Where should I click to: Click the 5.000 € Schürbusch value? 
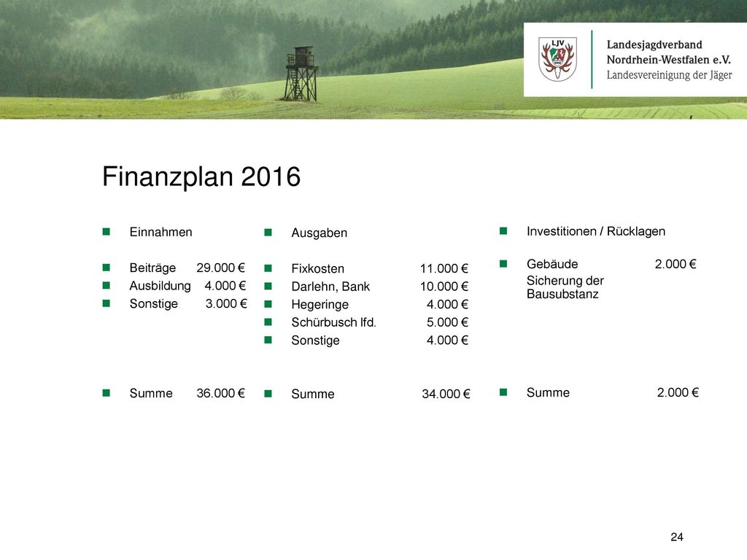(447, 322)
